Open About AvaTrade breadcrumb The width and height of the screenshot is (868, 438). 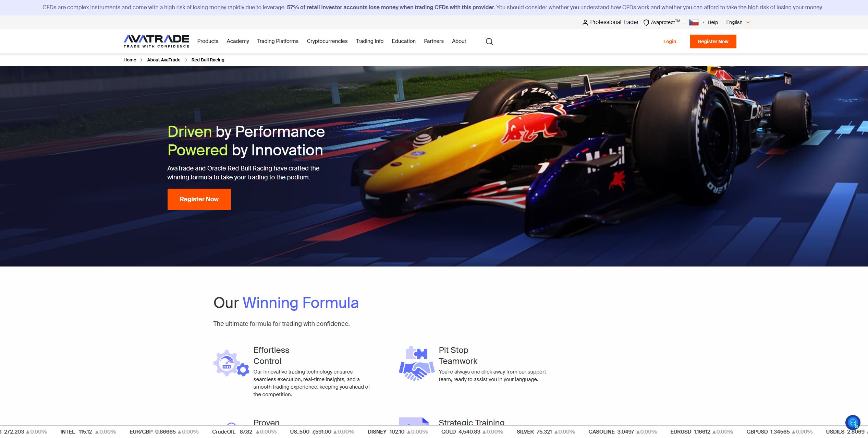(164, 60)
